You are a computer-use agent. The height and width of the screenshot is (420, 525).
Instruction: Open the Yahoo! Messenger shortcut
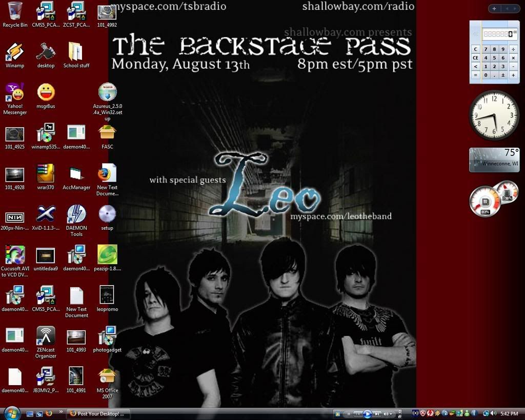(15, 92)
